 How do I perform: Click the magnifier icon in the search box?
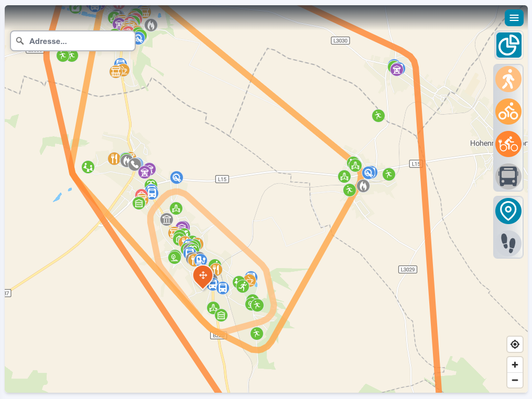[x=20, y=41]
